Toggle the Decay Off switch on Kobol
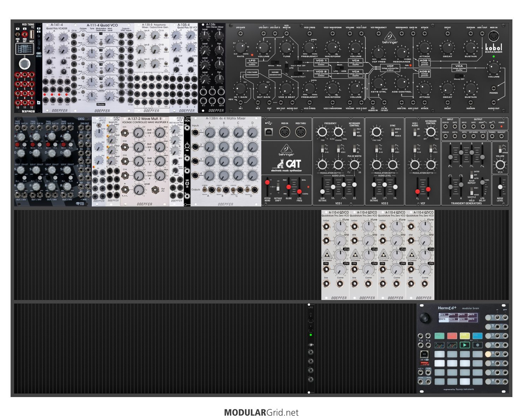The width and height of the screenshot is (523, 420). [459, 76]
